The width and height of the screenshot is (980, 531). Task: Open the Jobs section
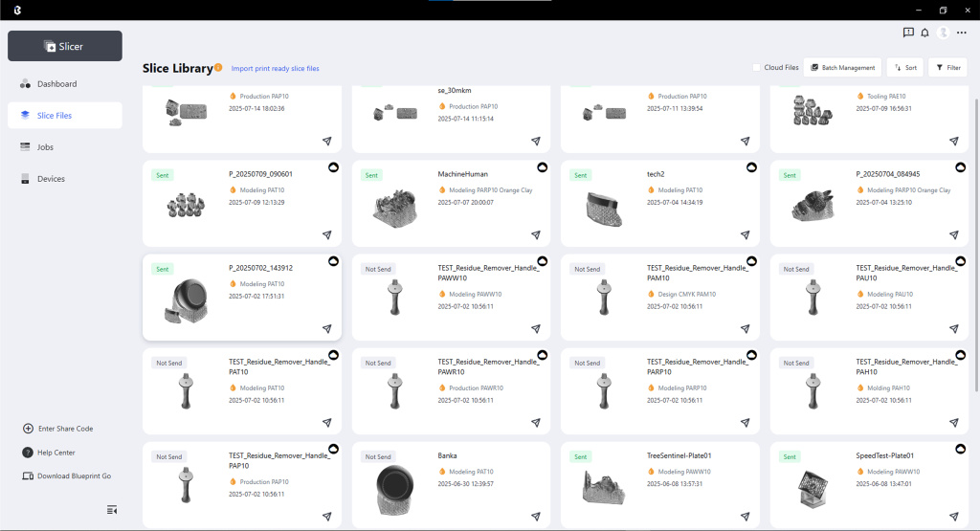[x=45, y=147]
